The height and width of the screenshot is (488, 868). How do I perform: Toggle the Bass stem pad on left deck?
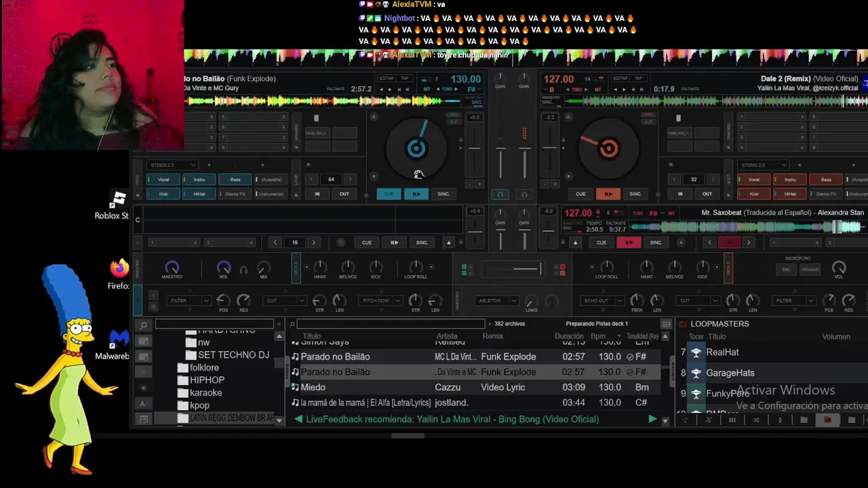coord(235,180)
